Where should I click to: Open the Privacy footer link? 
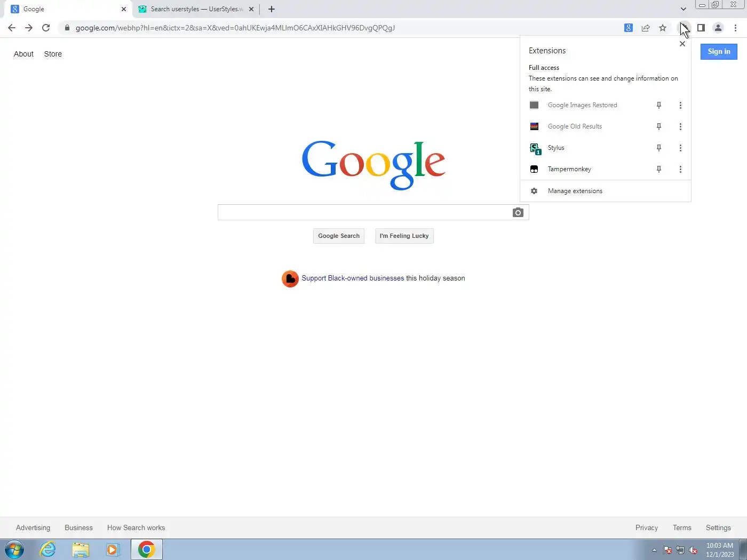pyautogui.click(x=647, y=527)
